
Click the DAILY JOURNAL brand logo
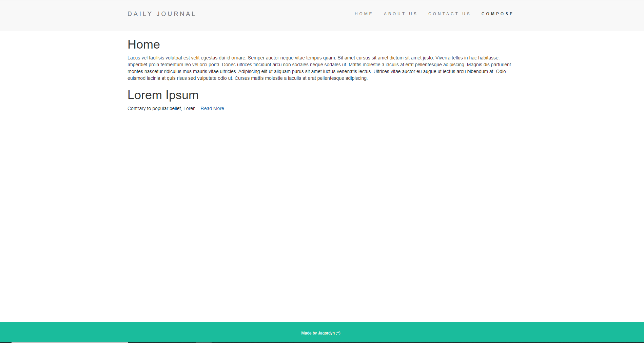[x=161, y=14]
